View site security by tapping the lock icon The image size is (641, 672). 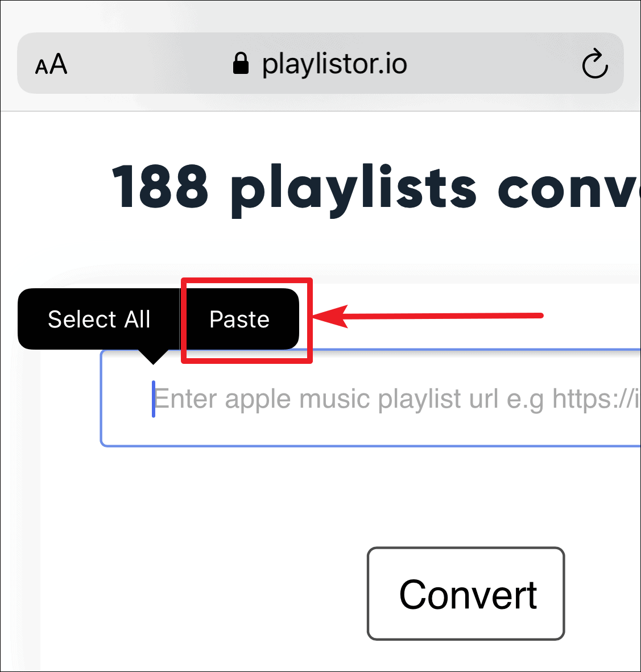[x=241, y=63]
